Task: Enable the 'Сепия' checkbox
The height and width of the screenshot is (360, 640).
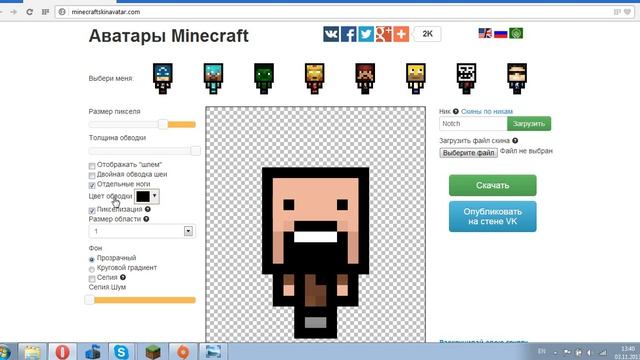Action: [x=92, y=278]
